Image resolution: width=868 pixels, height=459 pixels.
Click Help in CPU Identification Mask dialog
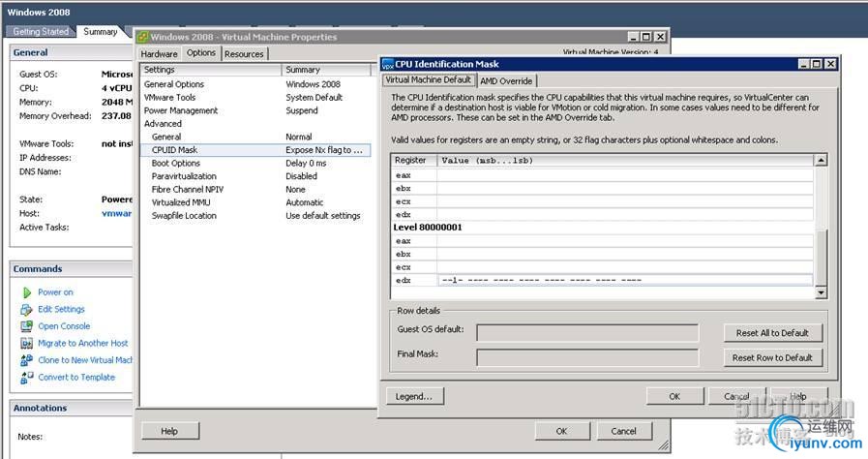797,396
